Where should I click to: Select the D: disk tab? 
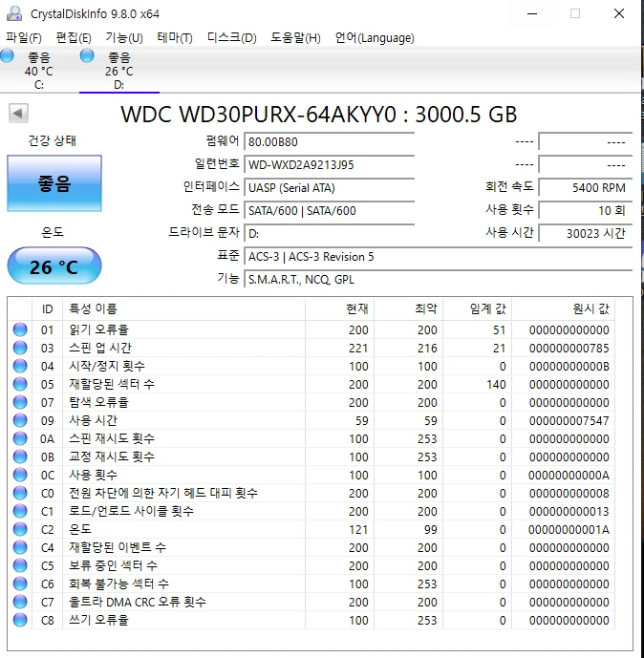(x=119, y=70)
